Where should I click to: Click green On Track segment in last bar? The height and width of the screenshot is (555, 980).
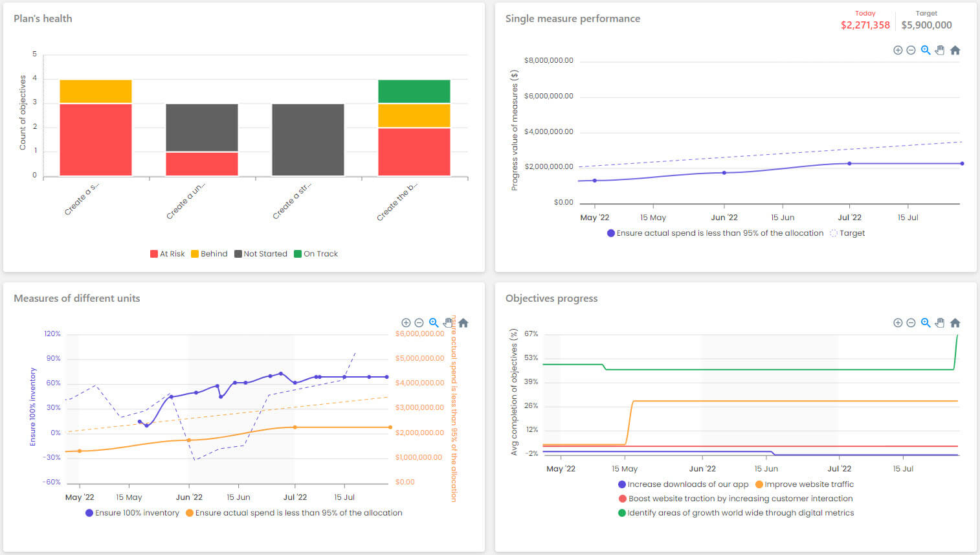click(414, 91)
